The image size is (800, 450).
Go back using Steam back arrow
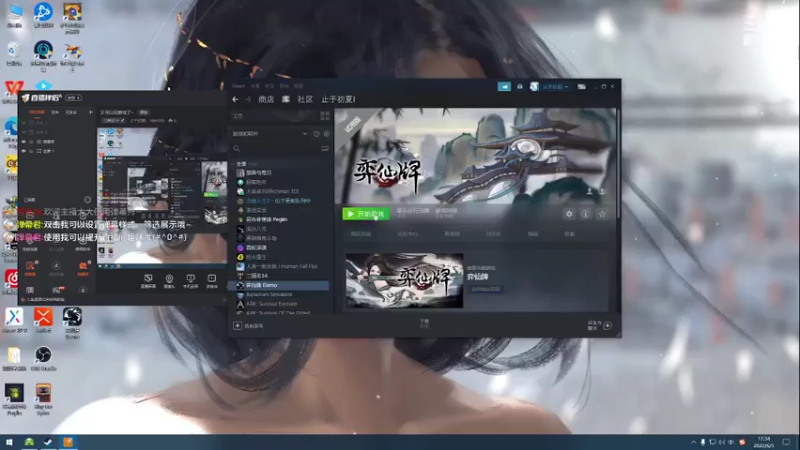(x=235, y=99)
